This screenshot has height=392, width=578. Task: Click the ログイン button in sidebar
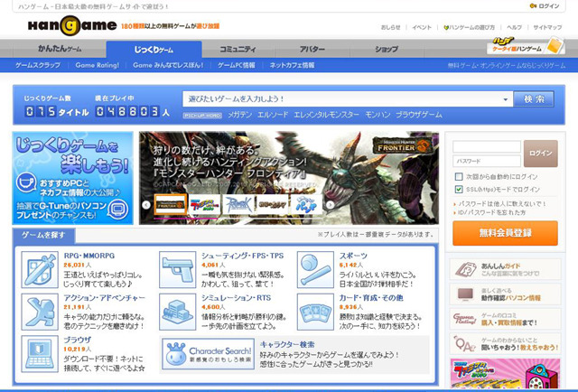click(541, 153)
